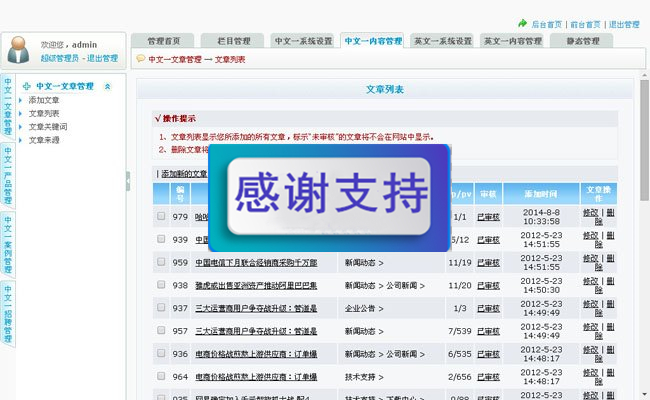The image size is (650, 400).
Task: Click the 添加新的文章 link
Action: pos(184,174)
